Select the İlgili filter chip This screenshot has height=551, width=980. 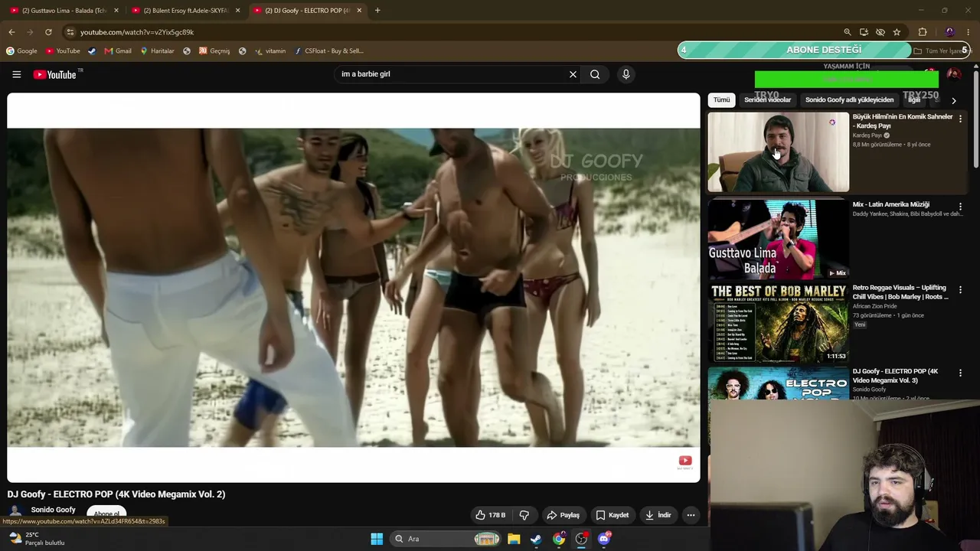(x=914, y=99)
